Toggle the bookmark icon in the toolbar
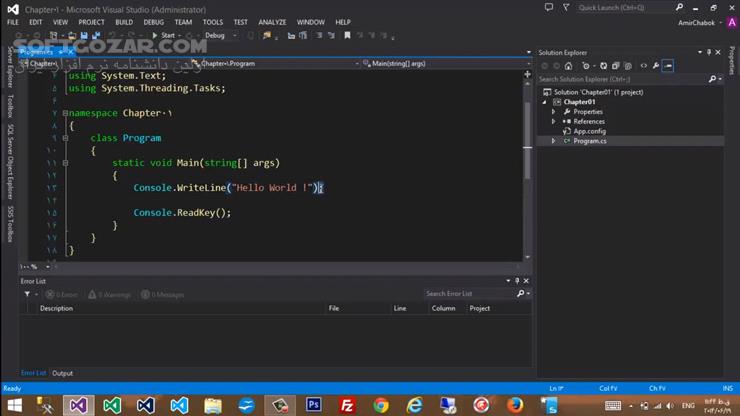The height and width of the screenshot is (416, 740). [x=347, y=35]
